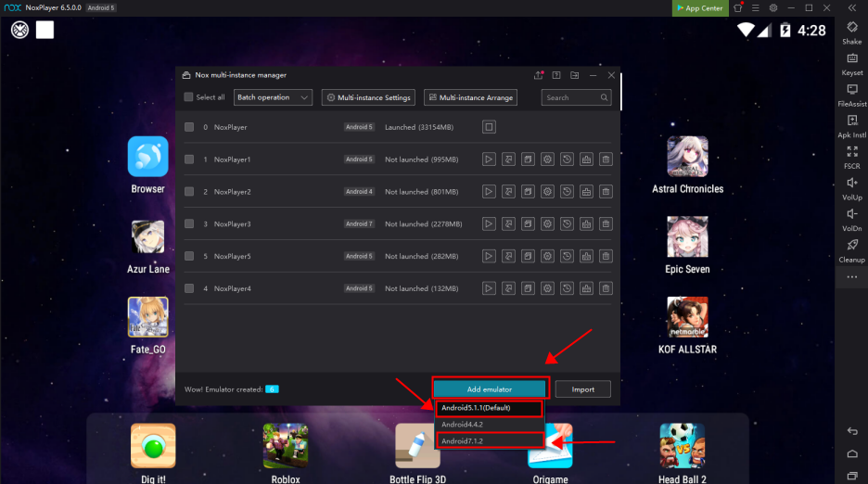The width and height of the screenshot is (868, 484).
Task: Run disk cleanup brush for NoxPlayer3
Action: tap(586, 223)
